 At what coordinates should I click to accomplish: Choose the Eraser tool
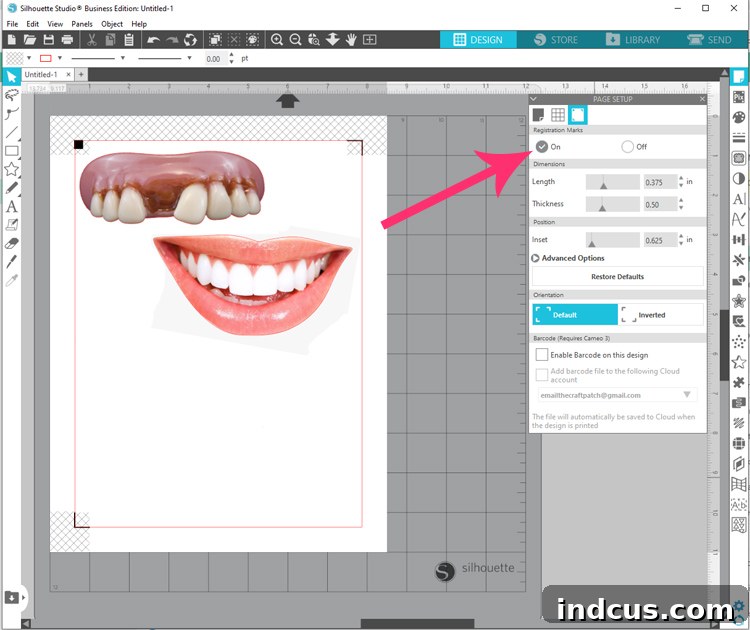coord(11,243)
